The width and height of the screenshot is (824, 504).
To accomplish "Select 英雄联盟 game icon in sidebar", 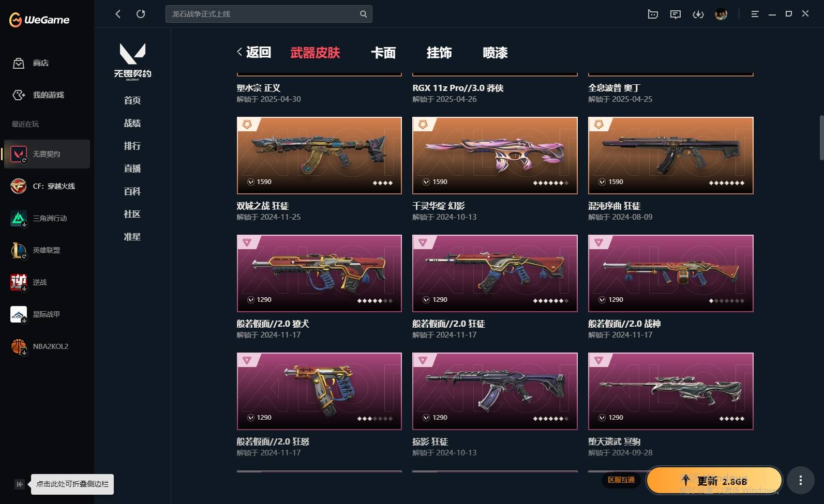I will (x=19, y=250).
